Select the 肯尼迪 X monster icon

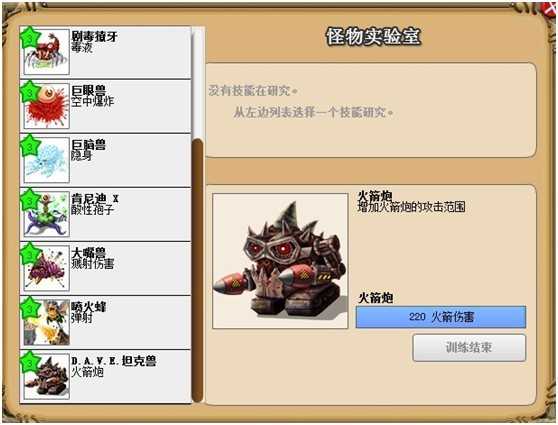point(46,214)
